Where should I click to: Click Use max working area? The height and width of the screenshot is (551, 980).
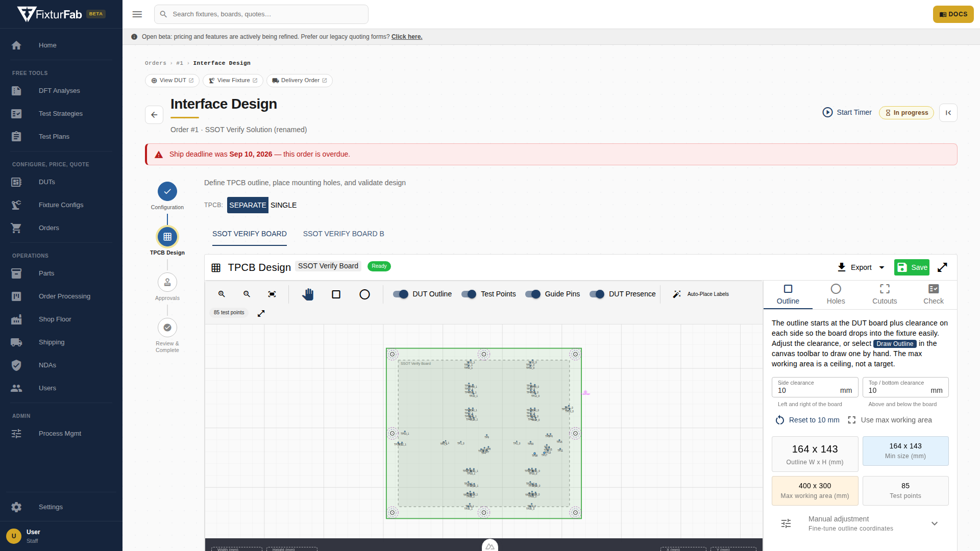click(890, 420)
